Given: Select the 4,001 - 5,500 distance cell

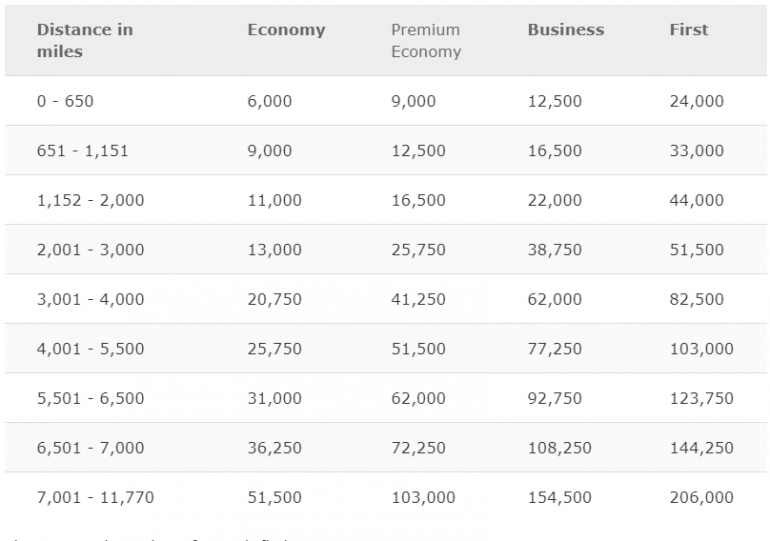Looking at the screenshot, I should pos(90,349).
